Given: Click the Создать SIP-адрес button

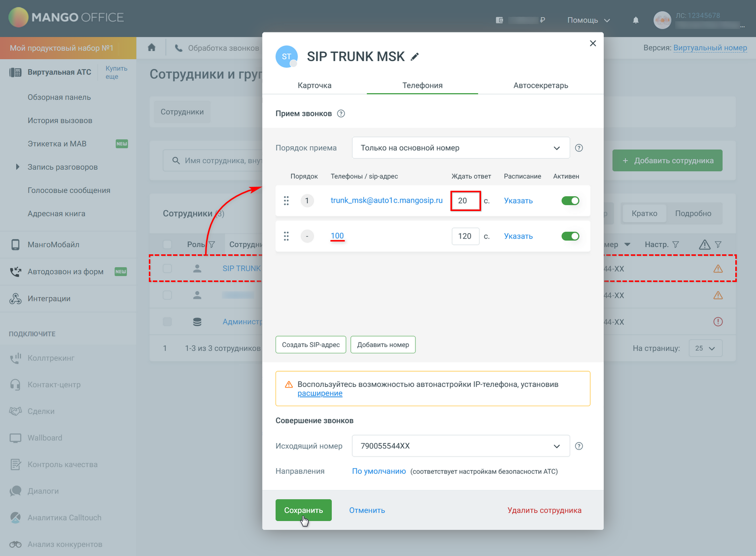Looking at the screenshot, I should click(x=310, y=345).
